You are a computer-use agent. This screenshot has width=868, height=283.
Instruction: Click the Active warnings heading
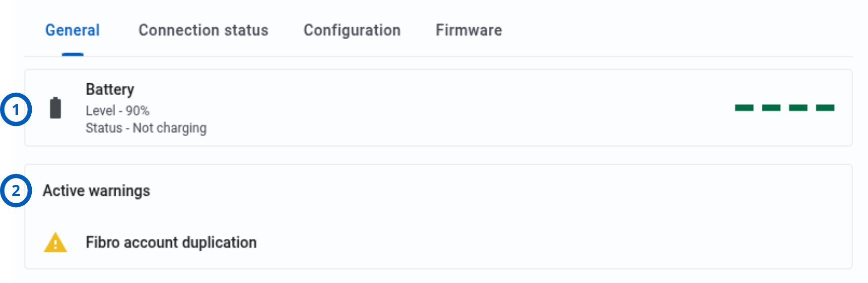(96, 191)
